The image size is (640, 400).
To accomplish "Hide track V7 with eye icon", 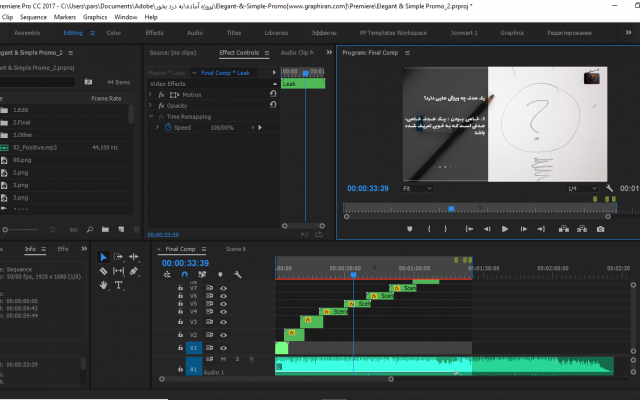I will 223,288.
